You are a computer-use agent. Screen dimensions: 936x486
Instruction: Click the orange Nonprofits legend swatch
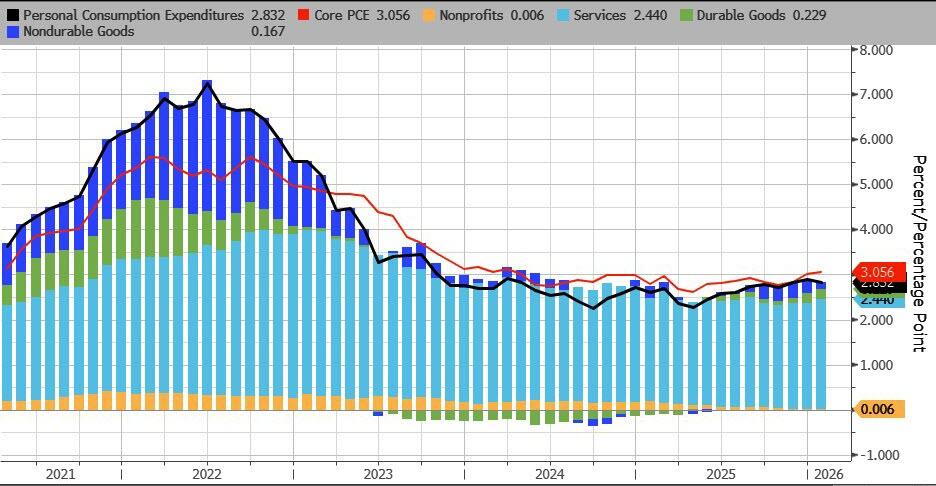tap(428, 16)
